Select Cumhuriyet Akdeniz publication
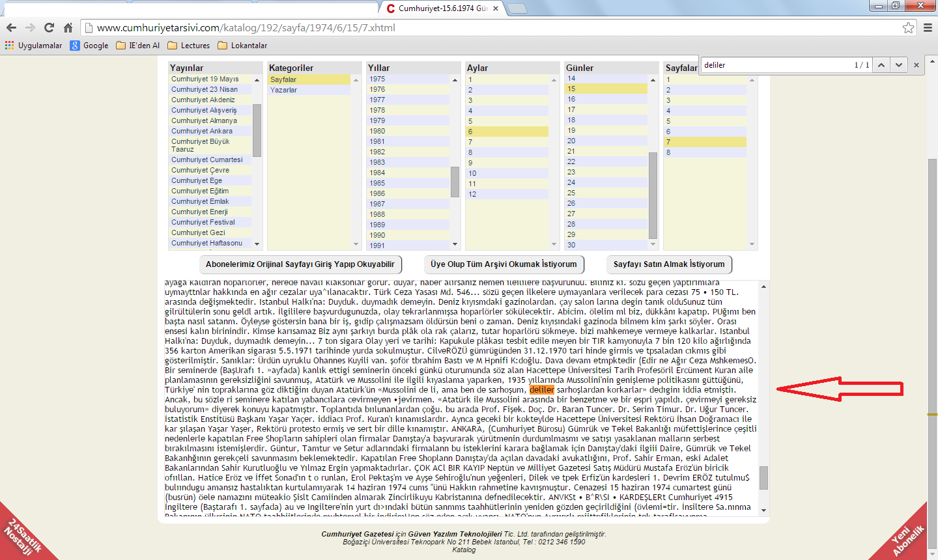 coord(210,100)
